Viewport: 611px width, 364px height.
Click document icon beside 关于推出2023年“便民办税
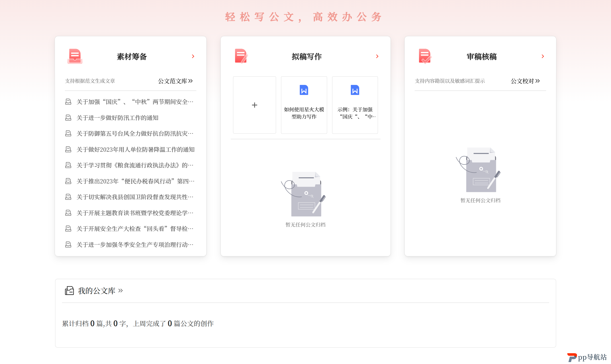pyautogui.click(x=68, y=181)
